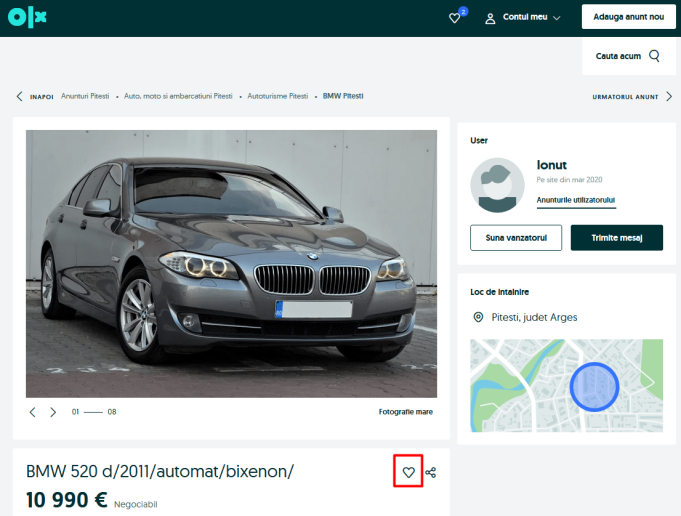Click Pe site din mar 2020 text
Viewport: 681px width, 516px height.
click(x=569, y=180)
